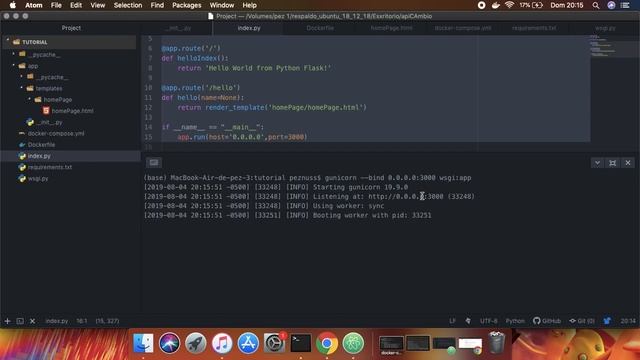Viewport: 640px width, 360px height.
Task: Open __init__.py in the tree
Action: point(49,122)
